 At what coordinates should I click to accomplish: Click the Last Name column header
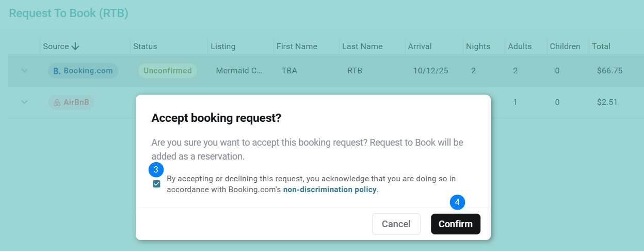pyautogui.click(x=362, y=46)
